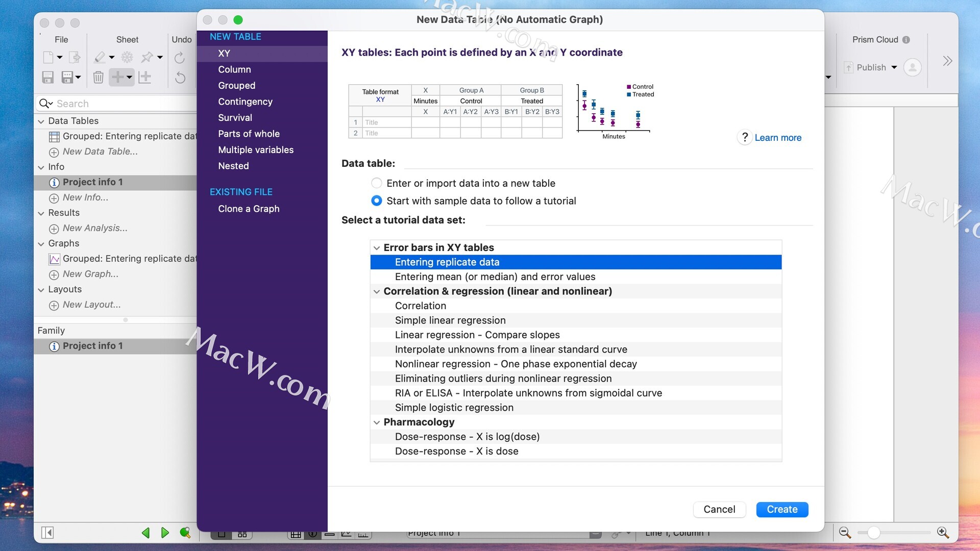980x551 pixels.
Task: Collapse Correlation & regression group
Action: pyautogui.click(x=377, y=292)
